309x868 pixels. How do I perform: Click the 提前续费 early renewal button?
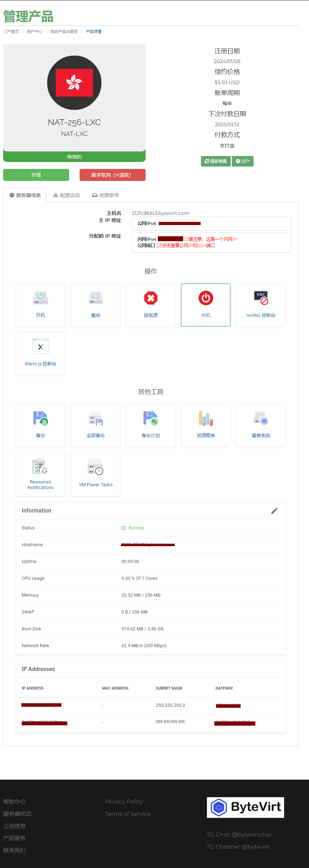(x=216, y=161)
